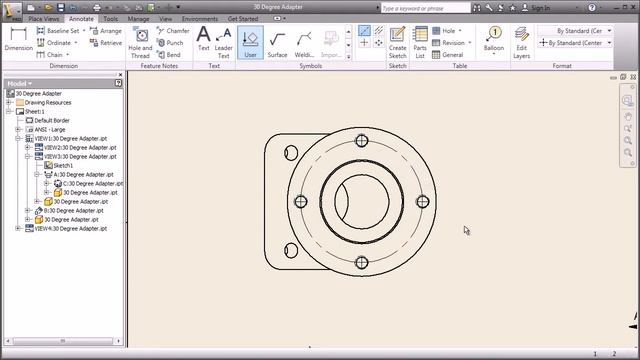Insert a Parts List
This screenshot has width=640, height=360.
[x=420, y=43]
